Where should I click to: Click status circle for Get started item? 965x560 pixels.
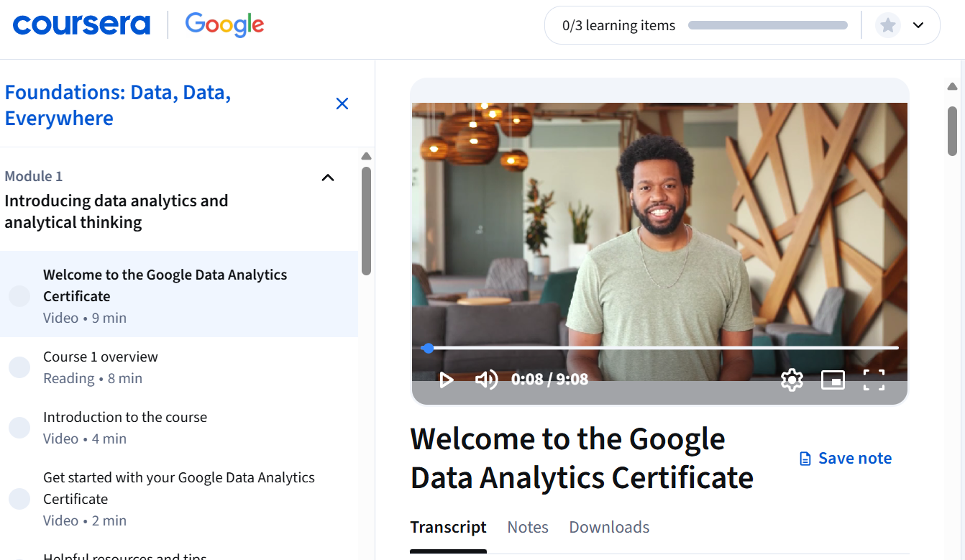[x=19, y=499]
